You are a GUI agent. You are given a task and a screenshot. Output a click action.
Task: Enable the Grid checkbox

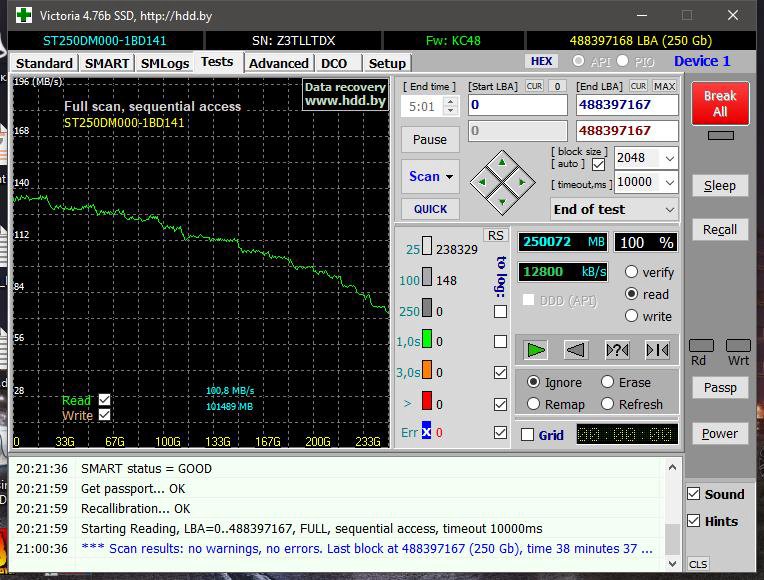(x=528, y=435)
